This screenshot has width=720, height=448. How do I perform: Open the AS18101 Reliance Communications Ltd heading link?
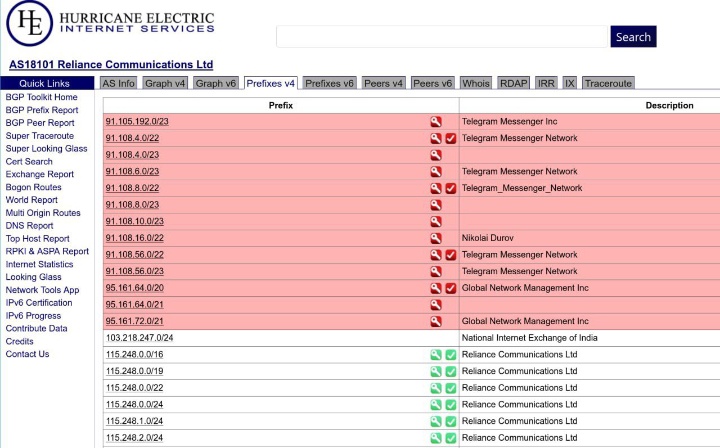pyautogui.click(x=111, y=64)
